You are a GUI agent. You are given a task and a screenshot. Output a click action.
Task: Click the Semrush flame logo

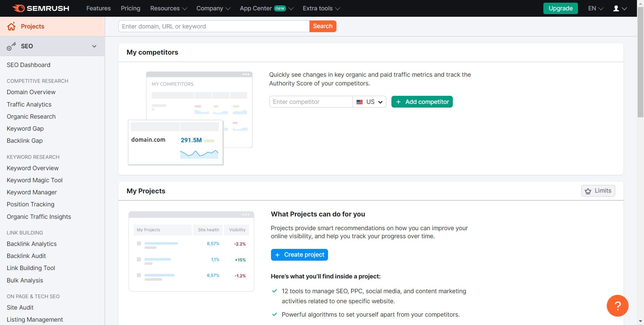(18, 8)
